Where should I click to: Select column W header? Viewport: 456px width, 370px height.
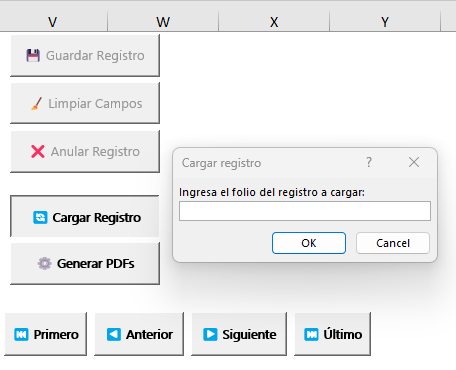pyautogui.click(x=163, y=22)
